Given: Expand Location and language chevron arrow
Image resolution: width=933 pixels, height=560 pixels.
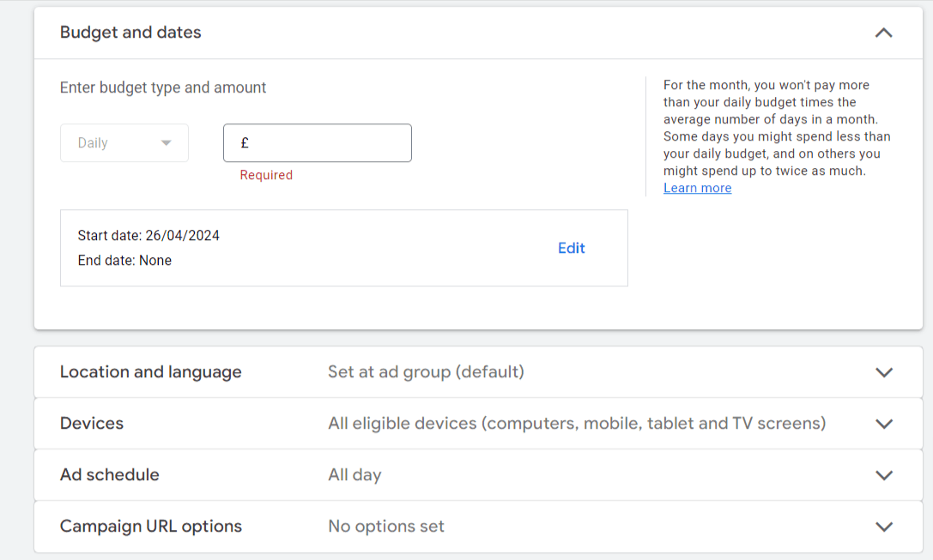Looking at the screenshot, I should pos(883,372).
